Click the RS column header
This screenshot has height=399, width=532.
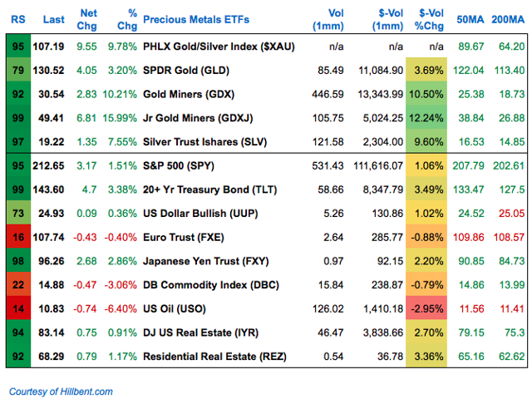coord(18,19)
